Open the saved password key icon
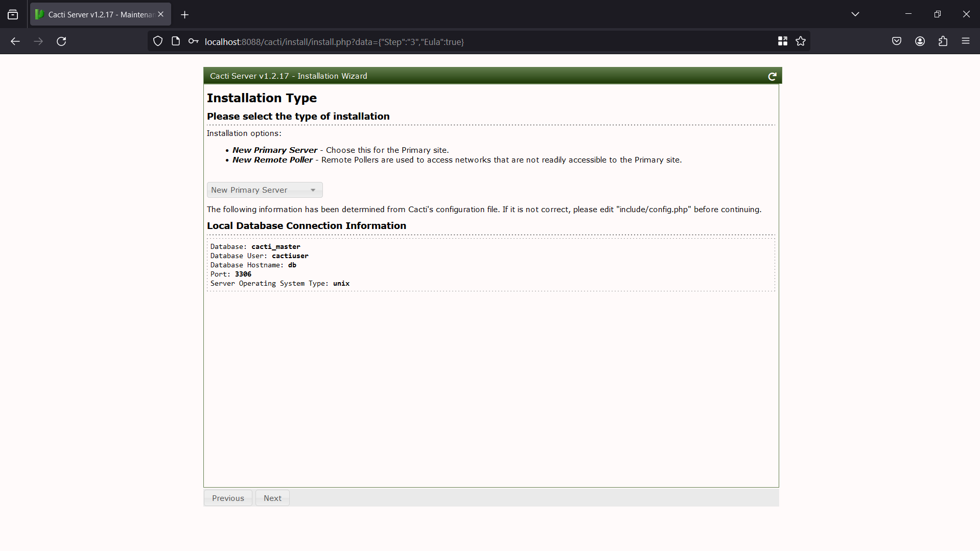 click(x=193, y=41)
